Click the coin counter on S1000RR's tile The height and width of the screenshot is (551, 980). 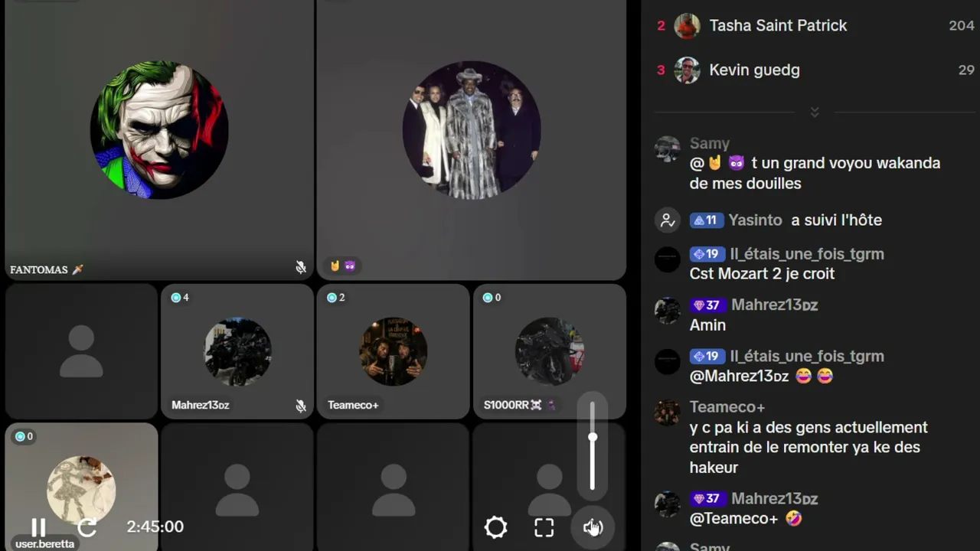point(492,298)
